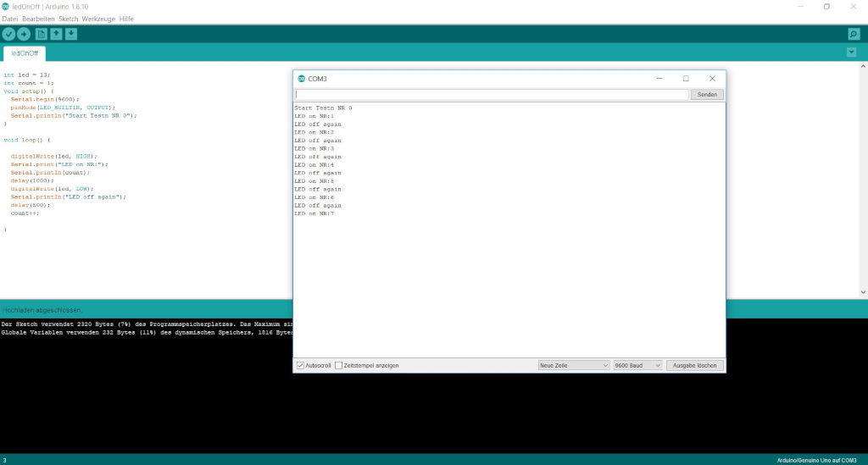Click the Ausgabe löschen button
This screenshot has height=465, width=868.
(695, 365)
